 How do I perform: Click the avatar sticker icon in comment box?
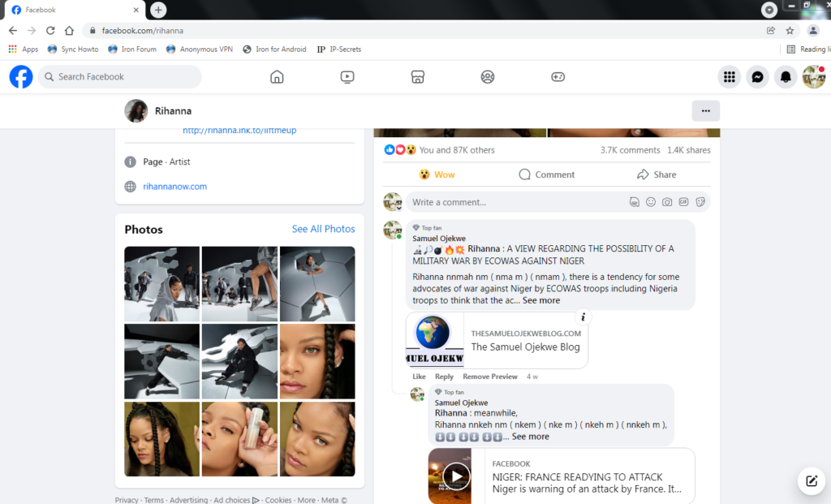coord(634,202)
